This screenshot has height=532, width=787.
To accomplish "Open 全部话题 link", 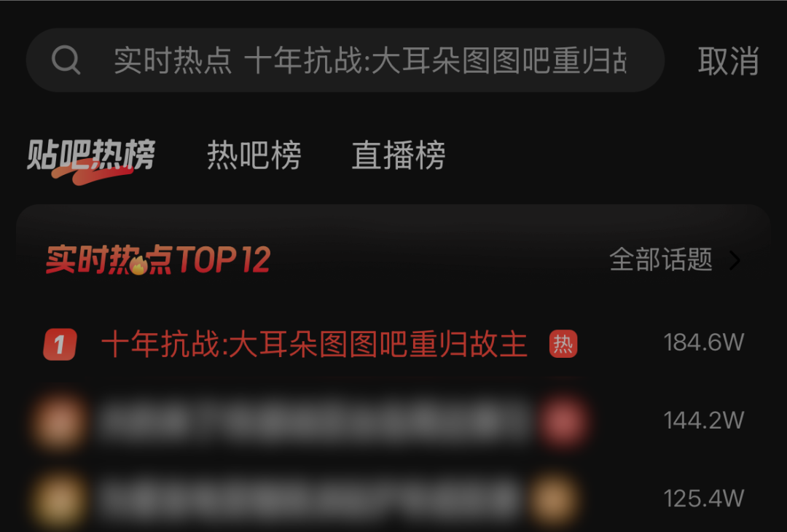I will pyautogui.click(x=661, y=259).
